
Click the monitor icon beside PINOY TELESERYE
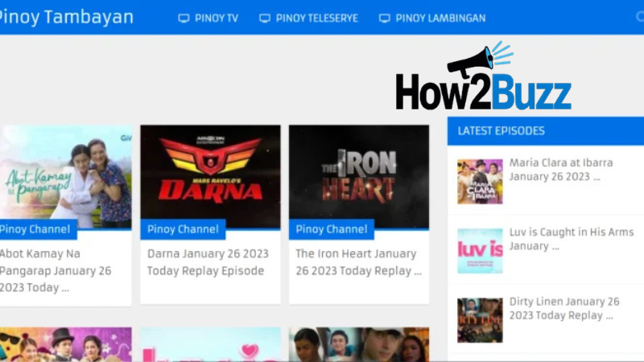pos(265,18)
